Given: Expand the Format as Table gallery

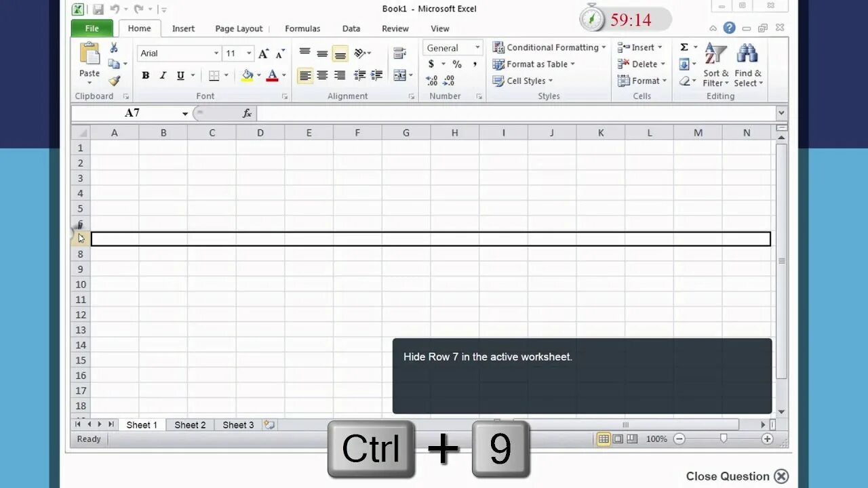Looking at the screenshot, I should click(534, 64).
